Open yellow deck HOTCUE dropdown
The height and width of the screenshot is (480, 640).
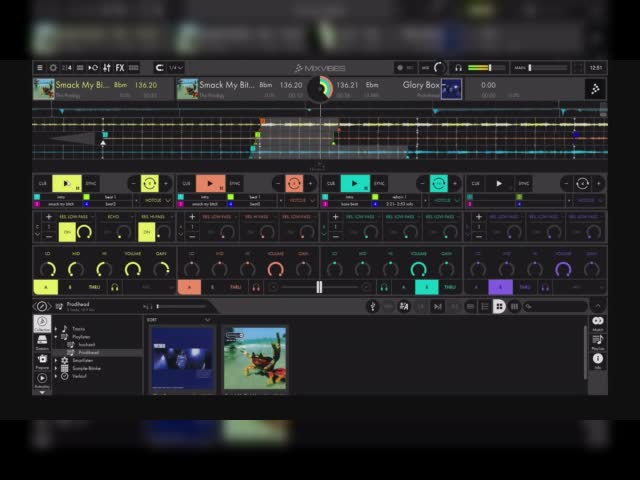point(157,200)
